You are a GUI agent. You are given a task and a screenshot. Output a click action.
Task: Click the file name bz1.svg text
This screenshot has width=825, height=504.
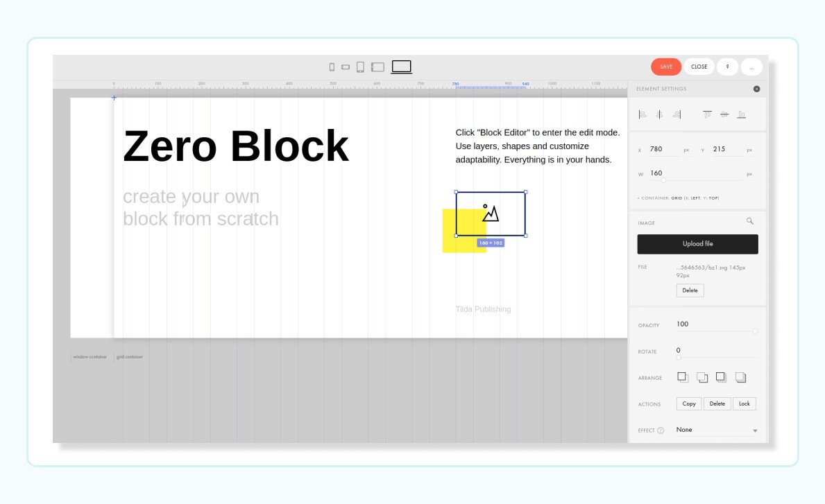coord(711,272)
